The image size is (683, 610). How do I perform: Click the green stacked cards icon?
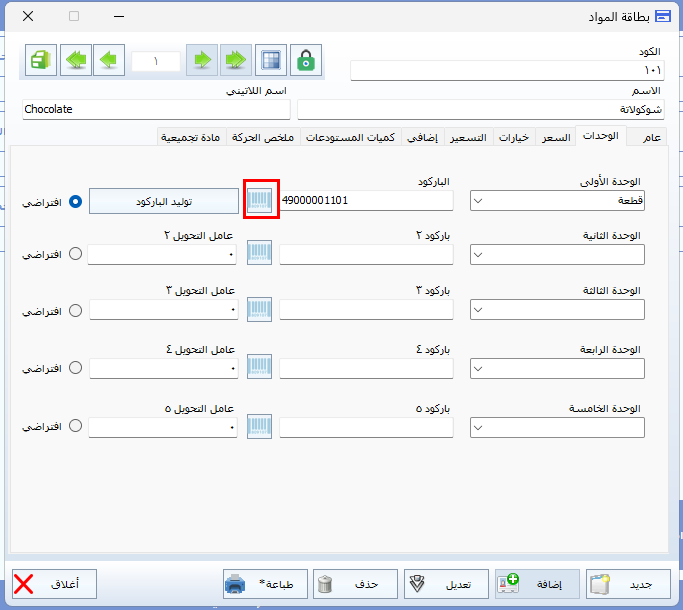pos(40,60)
